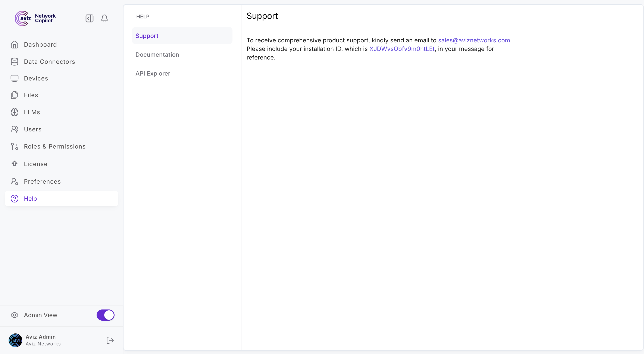Viewport: 644px width, 354px height.
Task: Click the Aviz Admin profile avatar
Action: pos(15,340)
